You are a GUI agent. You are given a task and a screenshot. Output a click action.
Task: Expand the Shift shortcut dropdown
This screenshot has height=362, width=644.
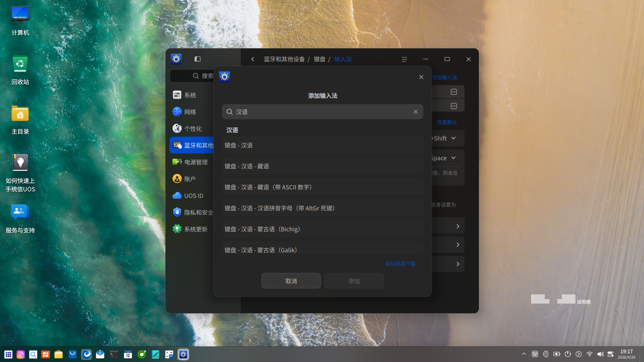454,138
